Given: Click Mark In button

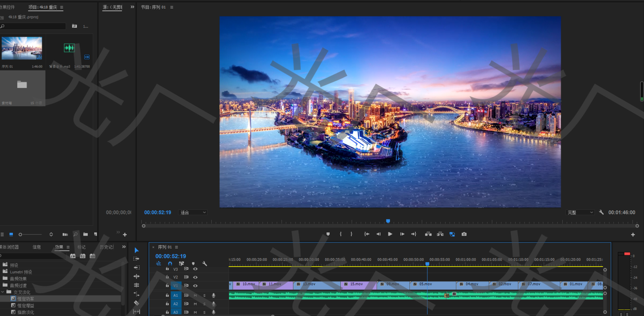Looking at the screenshot, I should coord(341,234).
